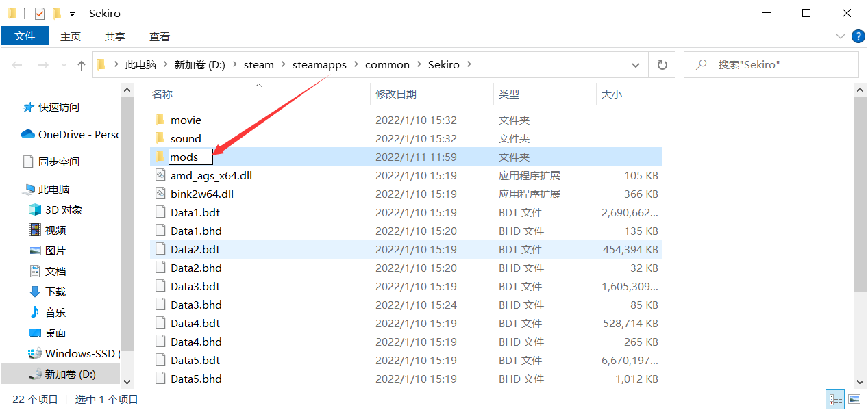The height and width of the screenshot is (410, 868).
Task: Select the Data2.bhd file icon
Action: click(160, 268)
